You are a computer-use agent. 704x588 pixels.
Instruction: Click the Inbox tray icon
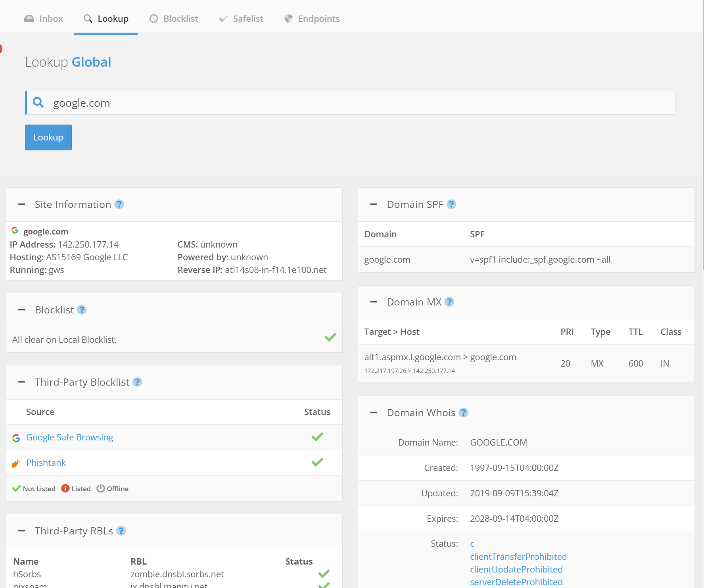click(29, 19)
